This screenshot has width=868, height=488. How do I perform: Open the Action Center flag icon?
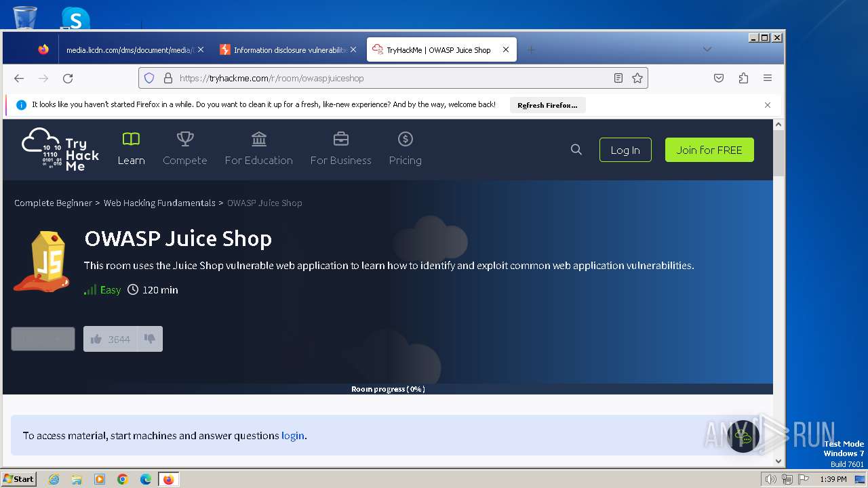(x=804, y=479)
